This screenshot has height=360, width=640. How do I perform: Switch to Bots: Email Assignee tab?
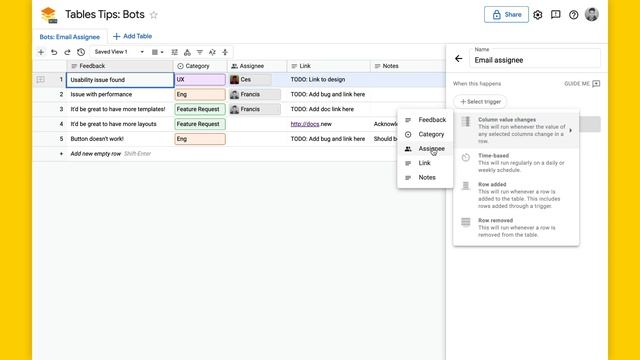(x=69, y=37)
